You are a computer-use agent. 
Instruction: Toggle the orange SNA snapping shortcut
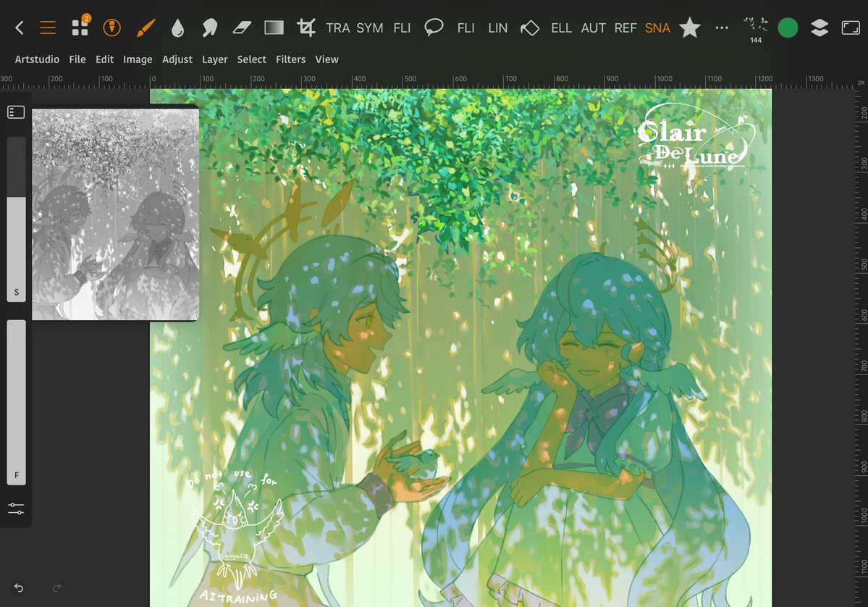click(657, 28)
